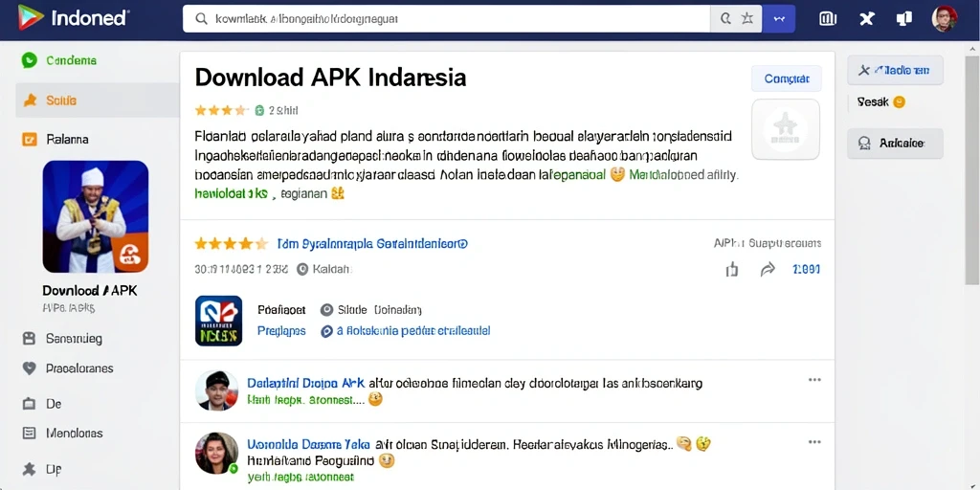
Task: Click the X-shaped icon in top bar
Action: click(866, 19)
